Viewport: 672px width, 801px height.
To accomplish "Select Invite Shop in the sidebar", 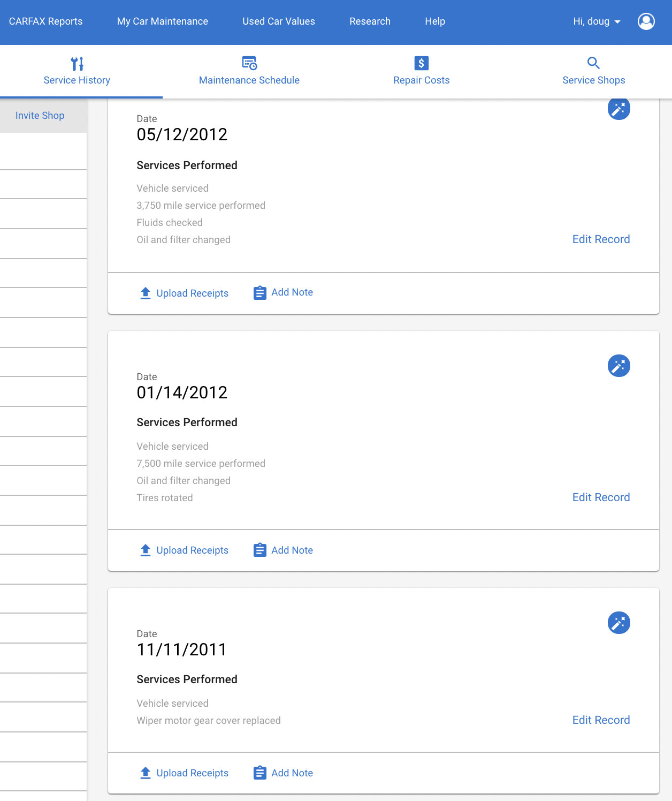I will (40, 116).
